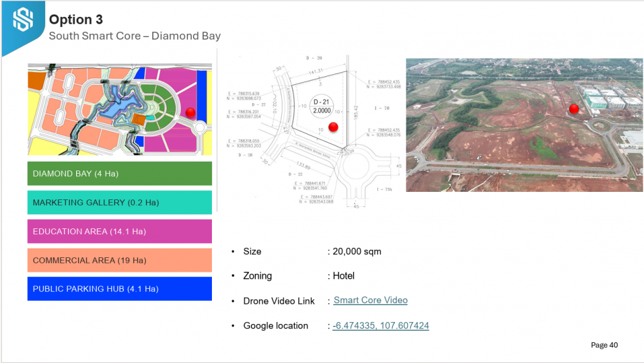Click the green Diamond Bay legend bar

click(x=119, y=174)
